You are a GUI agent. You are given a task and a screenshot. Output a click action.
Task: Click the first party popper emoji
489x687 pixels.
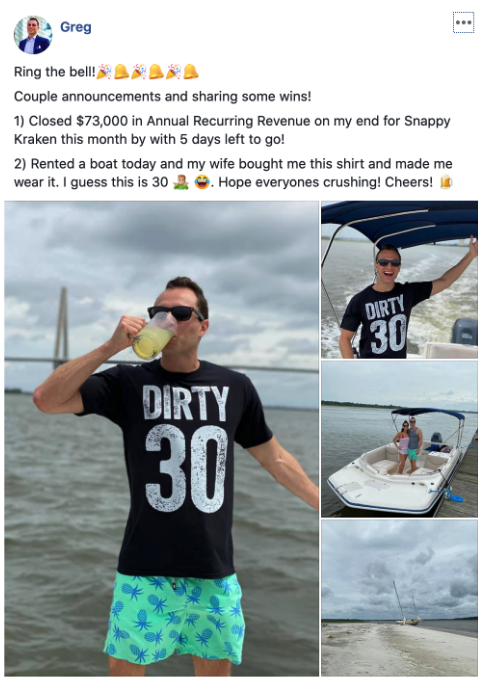pyautogui.click(x=104, y=71)
